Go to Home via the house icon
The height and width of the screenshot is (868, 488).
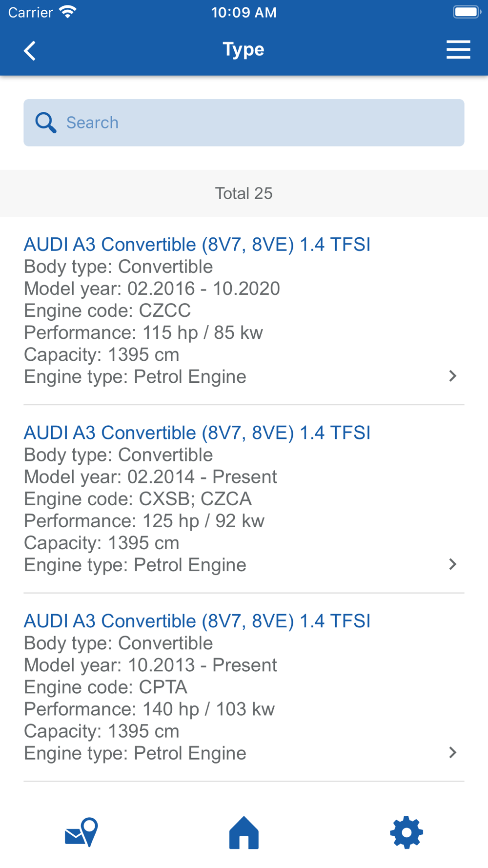pyautogui.click(x=244, y=832)
